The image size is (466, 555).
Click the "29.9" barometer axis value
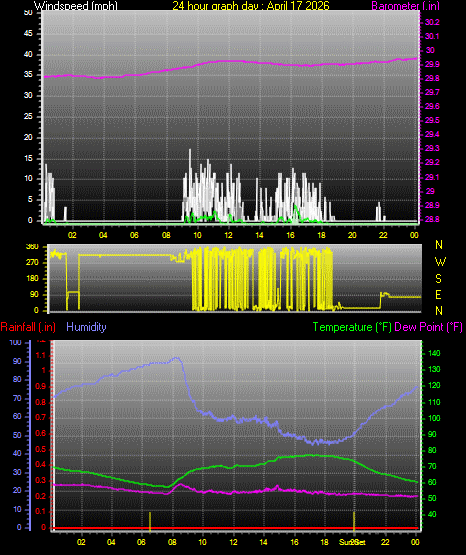click(x=432, y=64)
